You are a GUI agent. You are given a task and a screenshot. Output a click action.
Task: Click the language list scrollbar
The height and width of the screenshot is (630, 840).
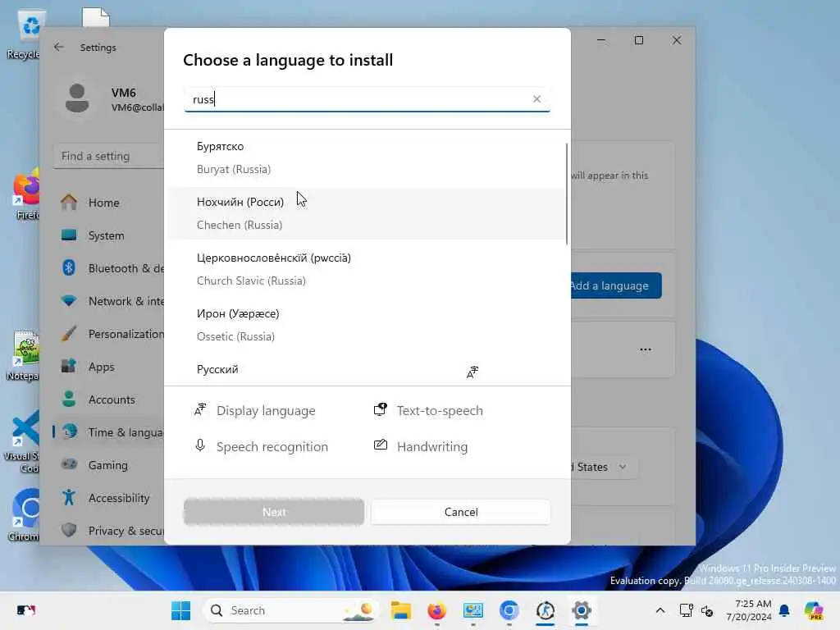click(566, 194)
